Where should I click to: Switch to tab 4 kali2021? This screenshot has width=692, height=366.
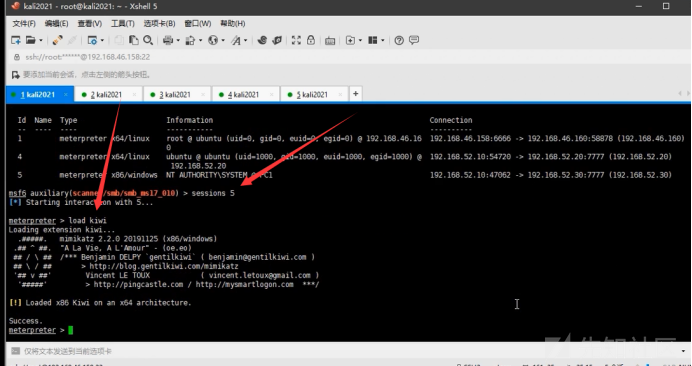(x=245, y=94)
